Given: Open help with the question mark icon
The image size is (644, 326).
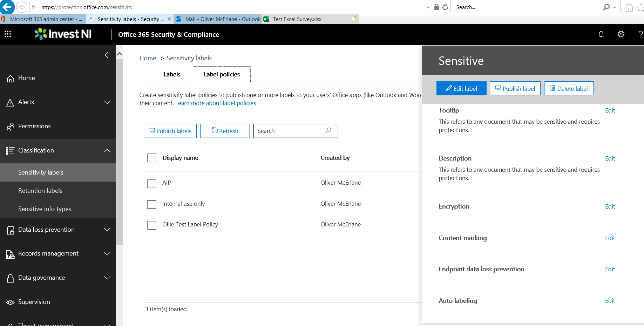Looking at the screenshot, I should [x=641, y=34].
